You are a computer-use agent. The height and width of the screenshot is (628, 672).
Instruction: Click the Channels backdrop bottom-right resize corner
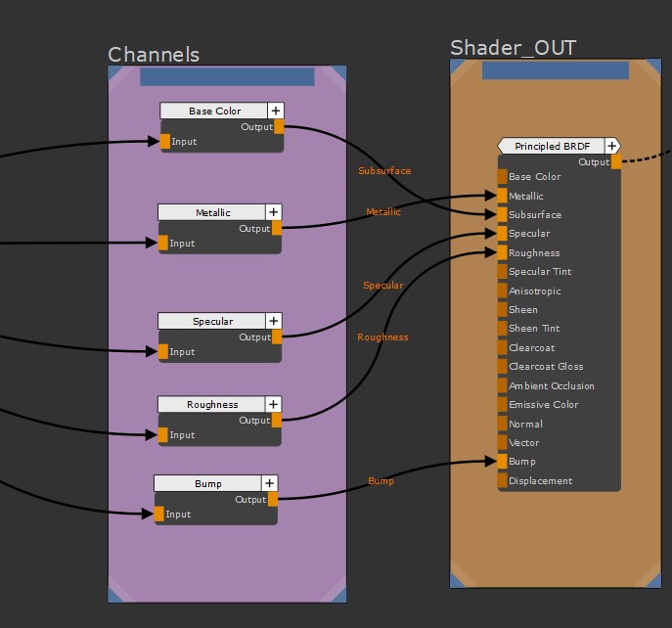pos(337,593)
